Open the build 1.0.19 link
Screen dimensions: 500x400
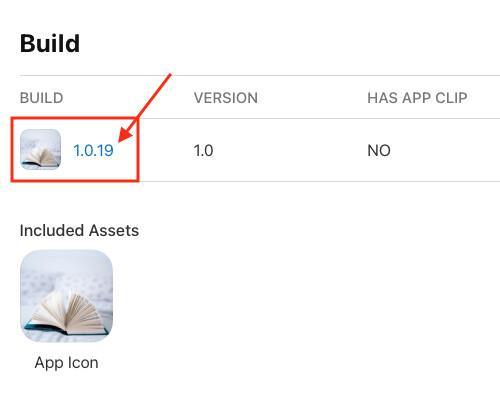click(93, 151)
